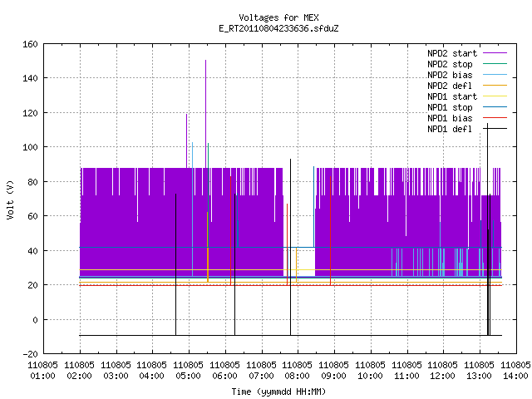The height and width of the screenshot is (399, 532).
Task: Click the x-axis tick label 09:00
Action: click(334, 376)
